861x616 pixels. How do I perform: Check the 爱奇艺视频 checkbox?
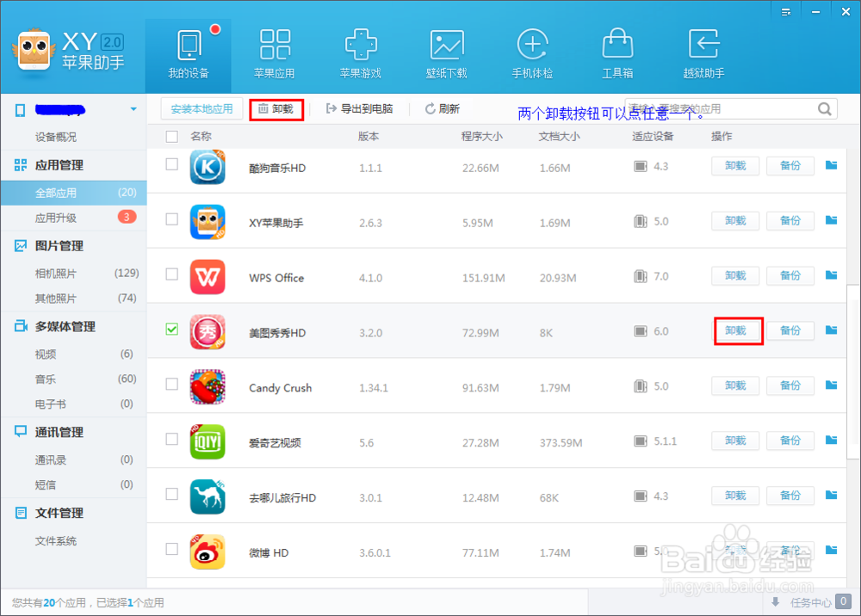point(172,439)
